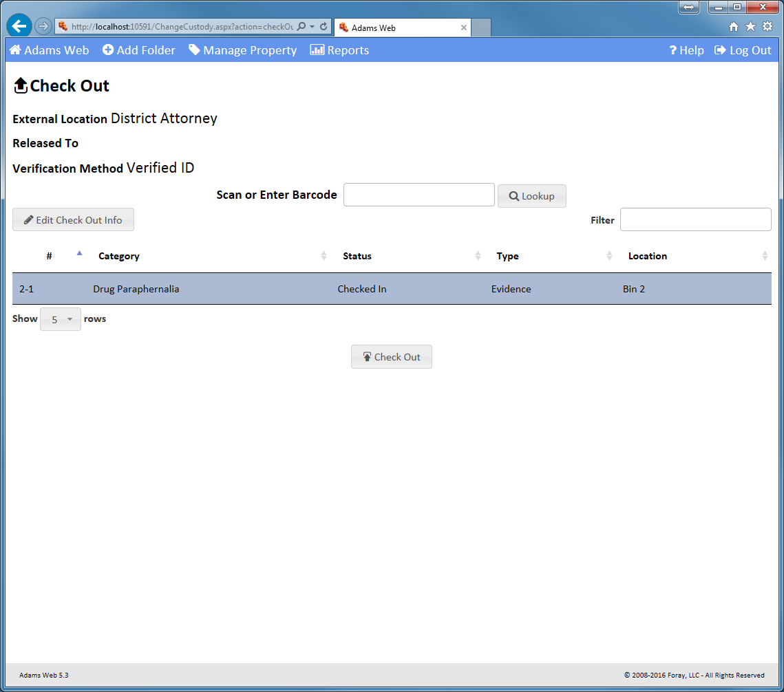Click Edit Check Out Info button
The height and width of the screenshot is (692, 784).
[x=73, y=220]
